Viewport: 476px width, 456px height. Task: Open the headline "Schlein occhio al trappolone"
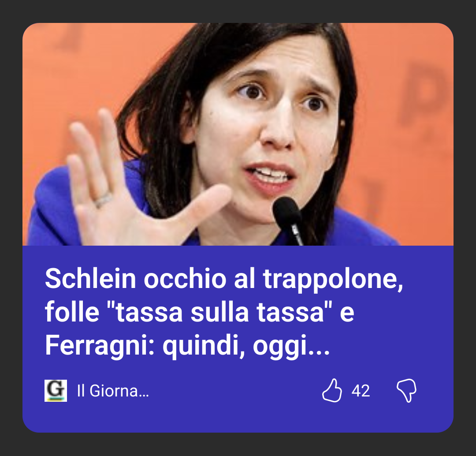[x=224, y=279]
